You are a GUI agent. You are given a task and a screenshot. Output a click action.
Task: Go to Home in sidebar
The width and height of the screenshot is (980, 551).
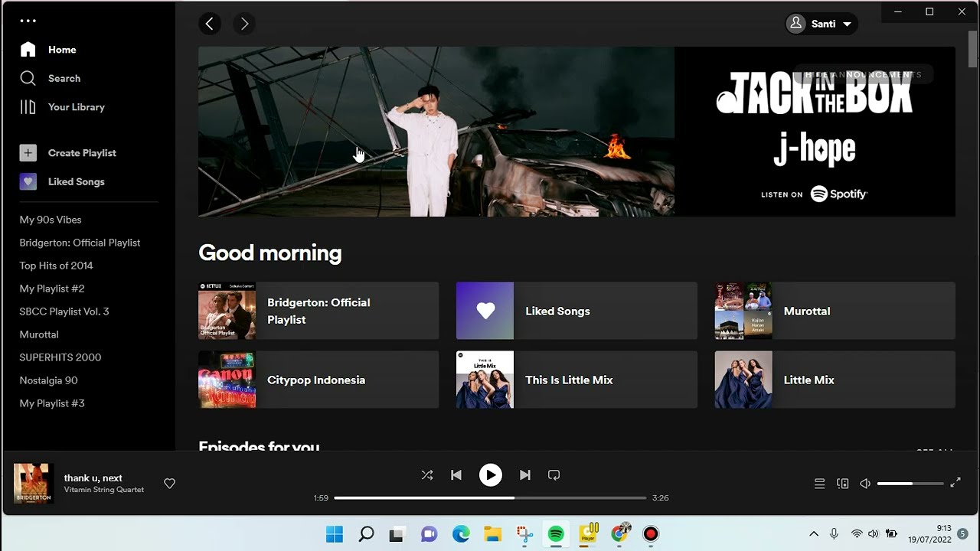coord(48,50)
